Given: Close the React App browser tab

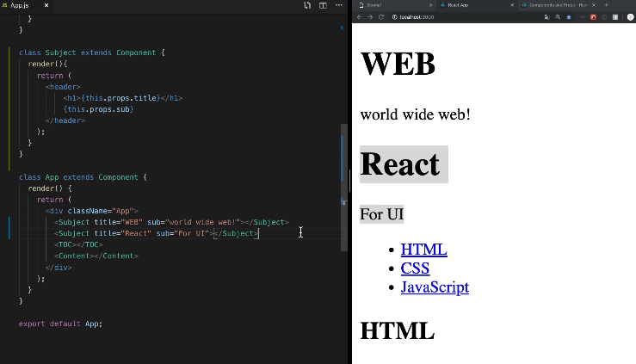Looking at the screenshot, I should [x=512, y=5].
